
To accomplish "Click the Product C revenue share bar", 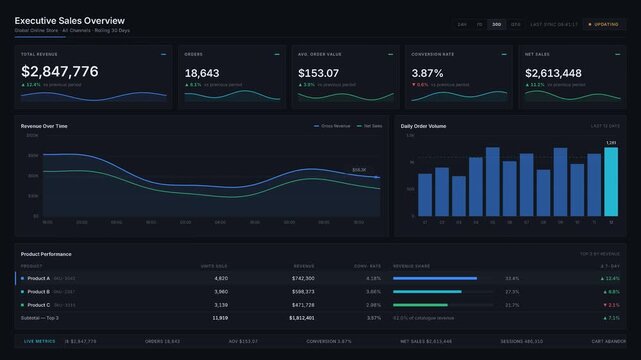I will coord(420,305).
